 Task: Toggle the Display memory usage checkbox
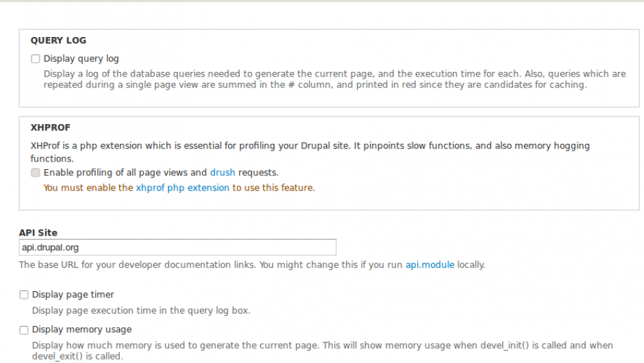click(x=24, y=329)
